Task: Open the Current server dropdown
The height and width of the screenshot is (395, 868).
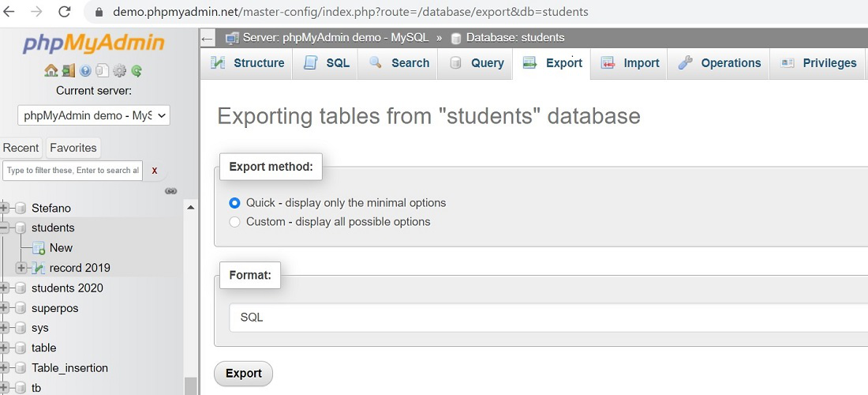Action: pos(94,115)
